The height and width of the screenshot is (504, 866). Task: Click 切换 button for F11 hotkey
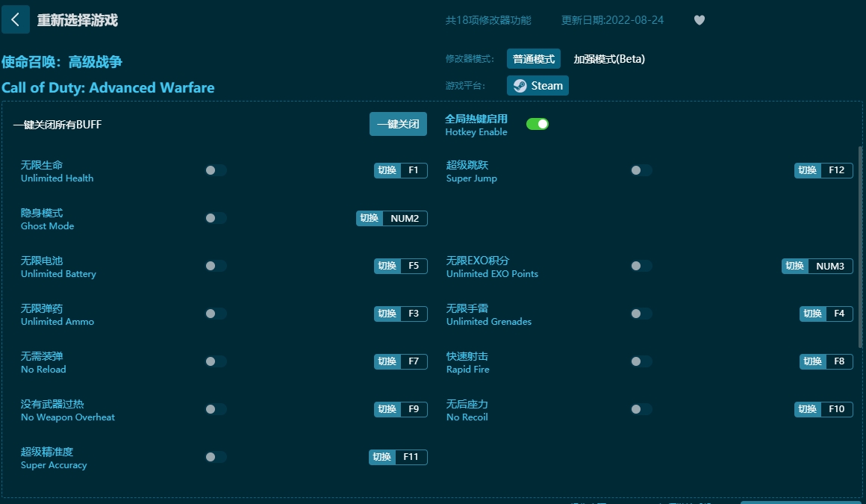(382, 457)
